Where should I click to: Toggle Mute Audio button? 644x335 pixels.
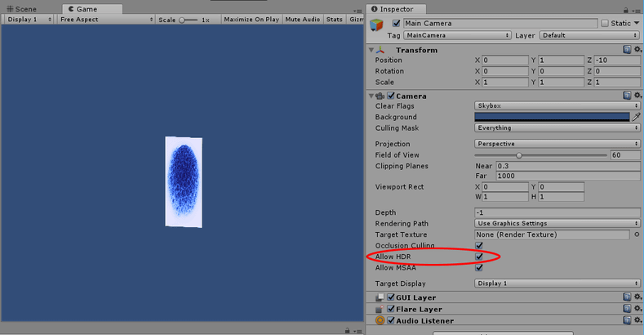coord(303,20)
